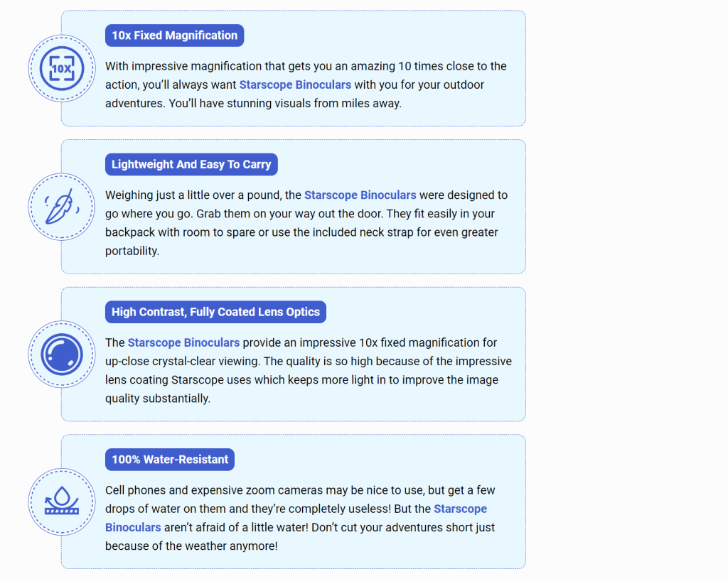This screenshot has width=728, height=579.
Task: Click the feather lightweight icon
Action: pos(62,207)
